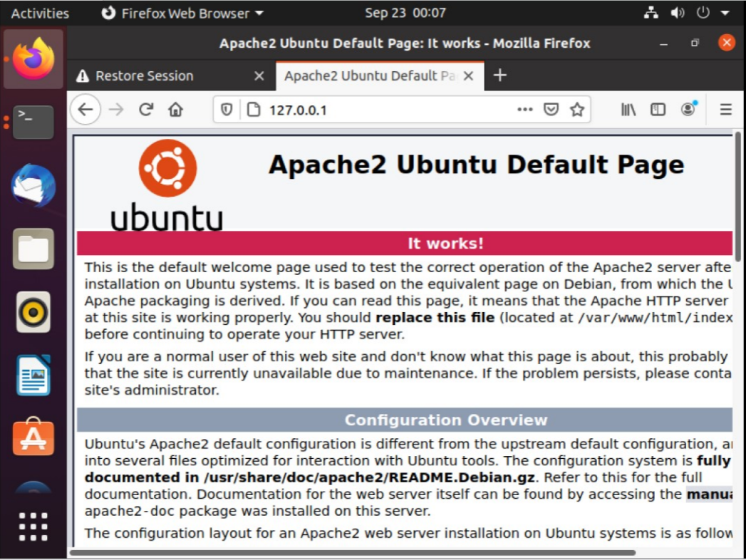
Task: Open page actions three-dots menu
Action: (x=525, y=110)
